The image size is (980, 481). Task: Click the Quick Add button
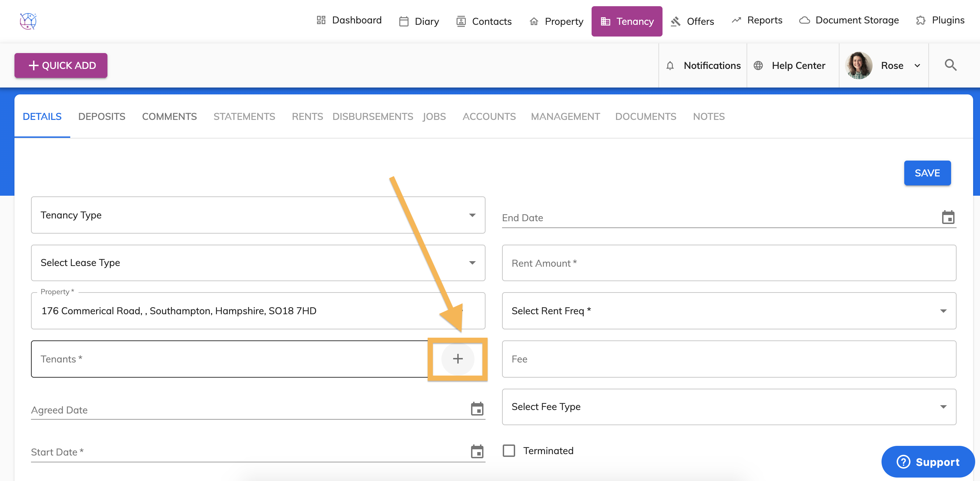coord(61,65)
